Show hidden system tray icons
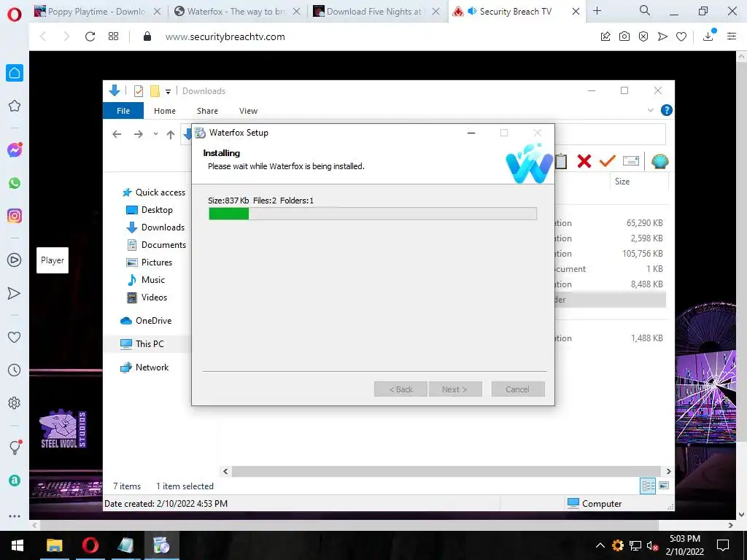Viewport: 747px width, 560px height. point(600,545)
